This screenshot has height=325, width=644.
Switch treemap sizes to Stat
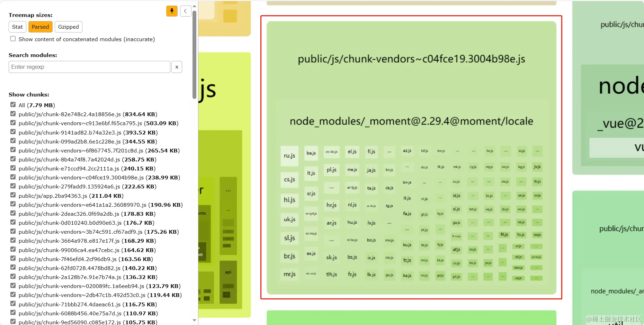coord(17,27)
